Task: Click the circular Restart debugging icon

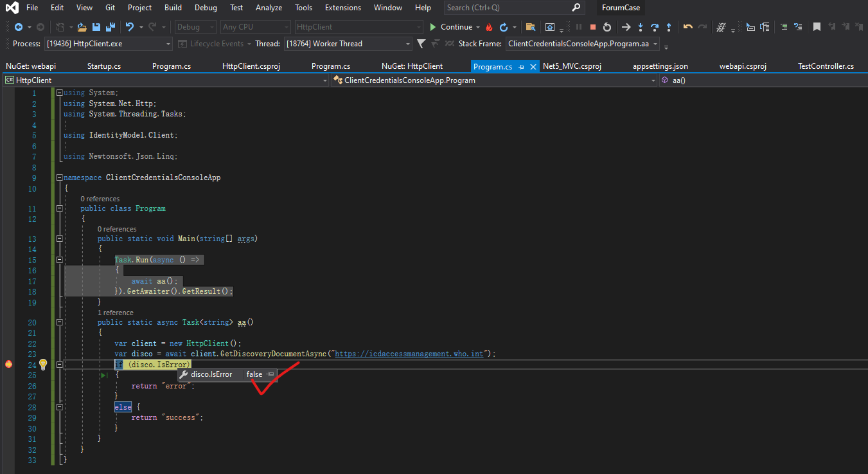Action: coord(607,27)
